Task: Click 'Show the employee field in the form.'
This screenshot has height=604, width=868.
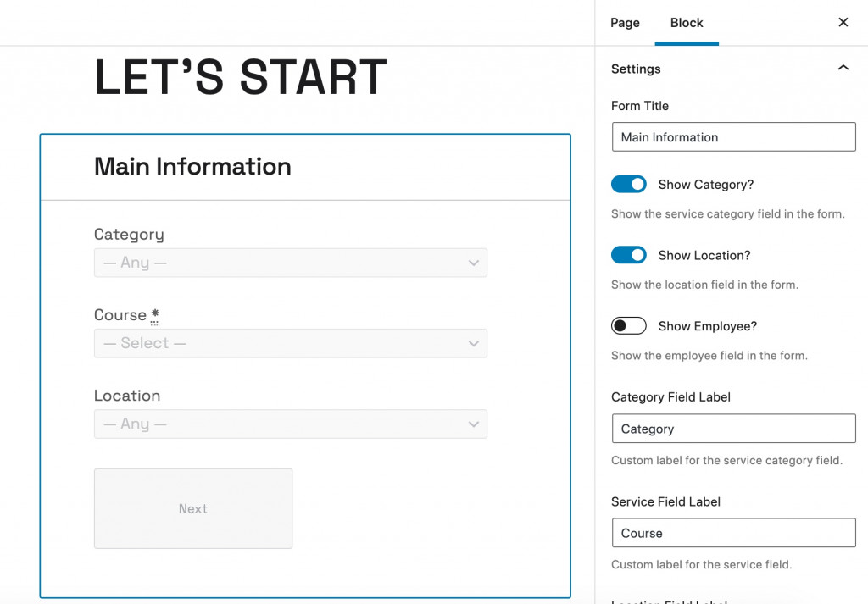Action: click(x=709, y=356)
